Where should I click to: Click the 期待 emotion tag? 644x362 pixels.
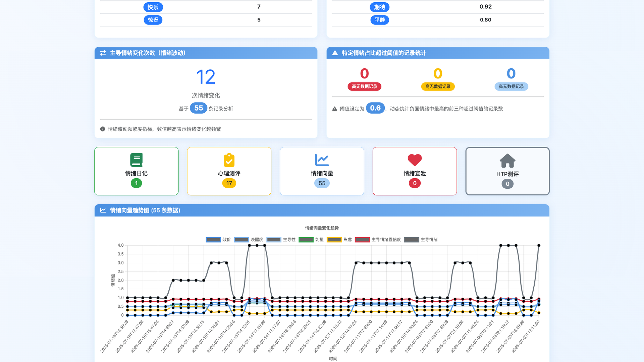click(x=380, y=7)
